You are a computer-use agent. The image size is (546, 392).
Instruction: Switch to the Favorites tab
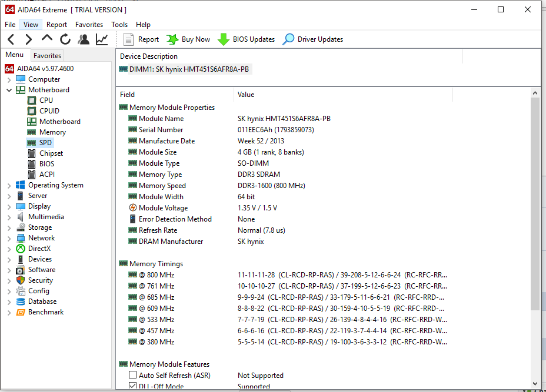(47, 56)
